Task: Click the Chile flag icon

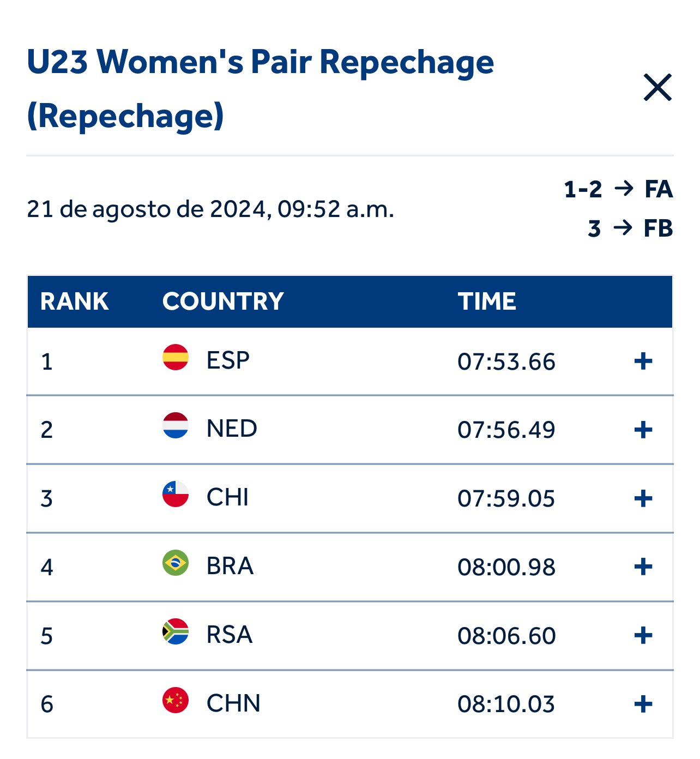Action: coord(176,495)
